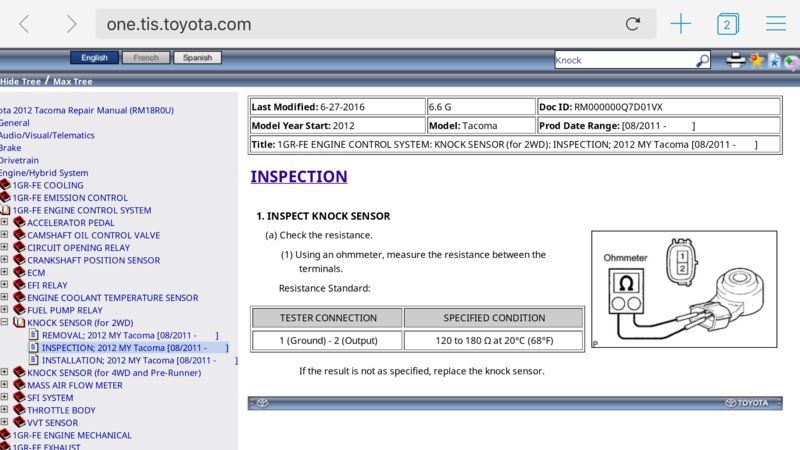Click the one.tis.toyota.com address bar
Screen dimensions: 800x450
tap(376, 24)
